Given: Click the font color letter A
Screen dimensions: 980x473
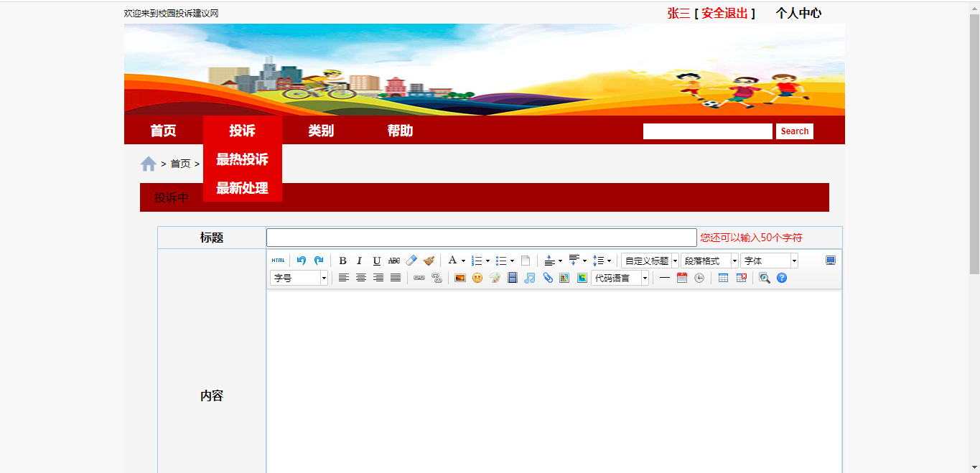Looking at the screenshot, I should tap(452, 261).
